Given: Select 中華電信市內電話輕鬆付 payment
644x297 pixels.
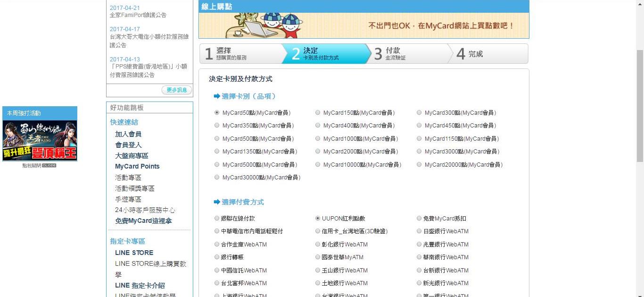Looking at the screenshot, I should (217, 231).
